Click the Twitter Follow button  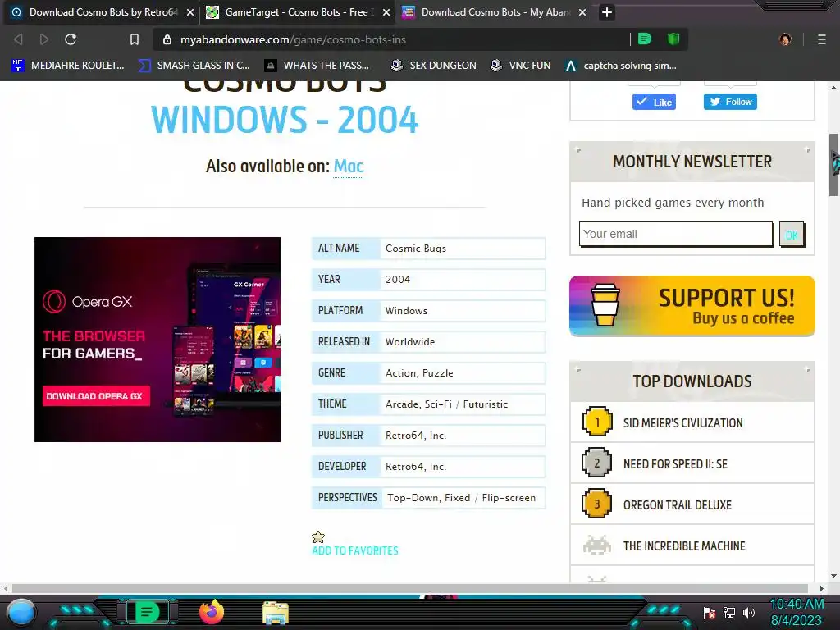[x=730, y=102]
